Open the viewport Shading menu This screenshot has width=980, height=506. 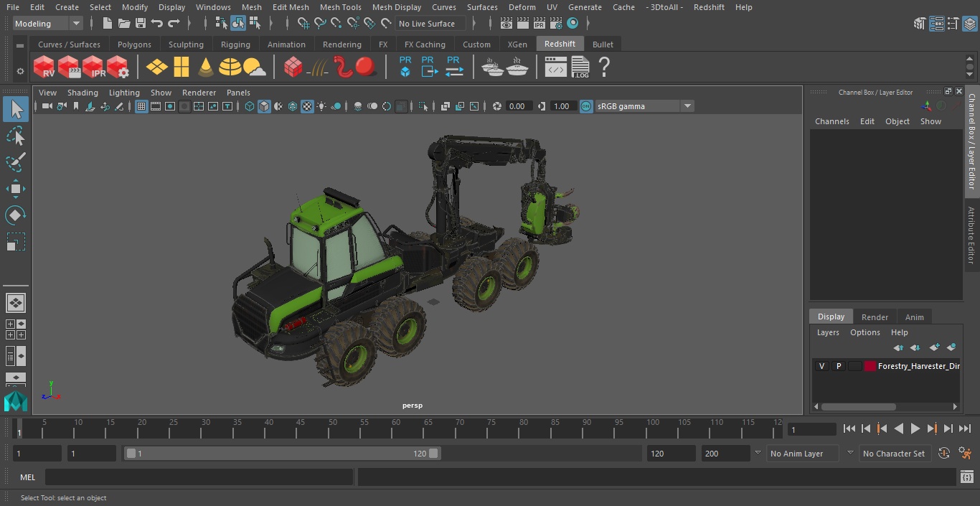coord(83,93)
